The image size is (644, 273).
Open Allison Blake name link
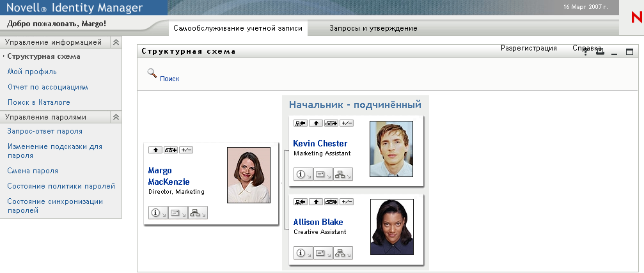[x=318, y=222]
